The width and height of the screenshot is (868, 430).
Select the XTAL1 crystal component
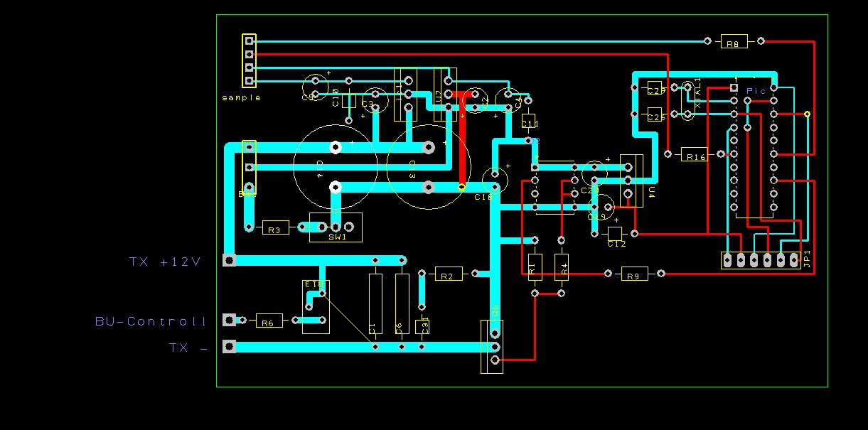[687, 100]
